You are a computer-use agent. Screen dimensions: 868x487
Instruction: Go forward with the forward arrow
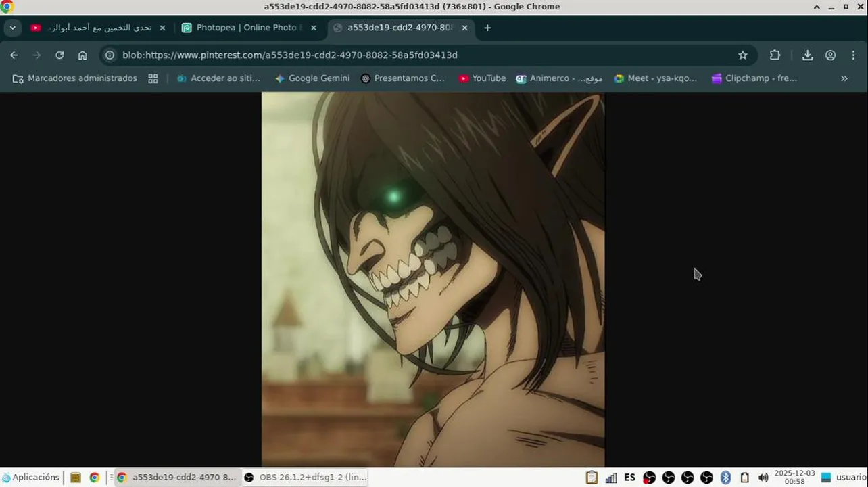pos(37,55)
